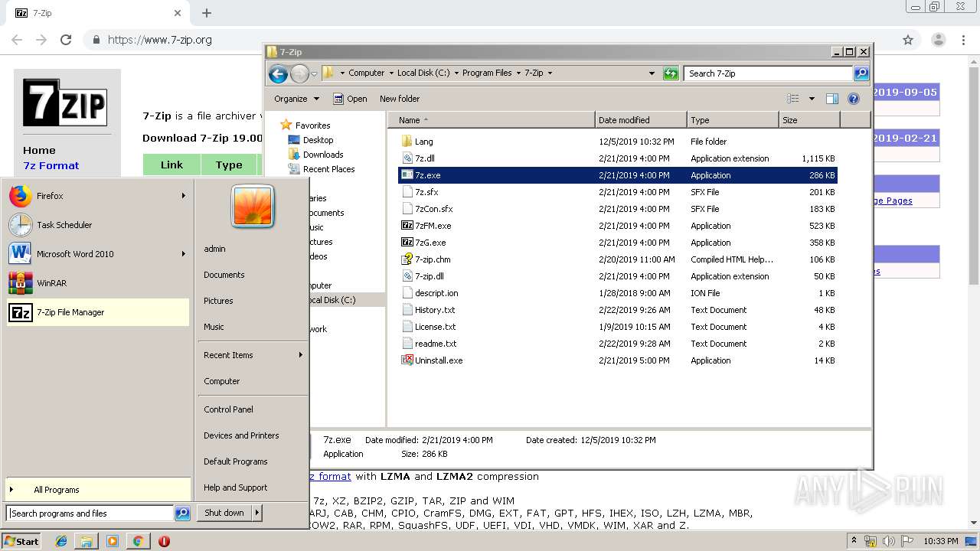Click Program Files in breadcrumb path
This screenshot has height=551, width=980.
coord(487,73)
